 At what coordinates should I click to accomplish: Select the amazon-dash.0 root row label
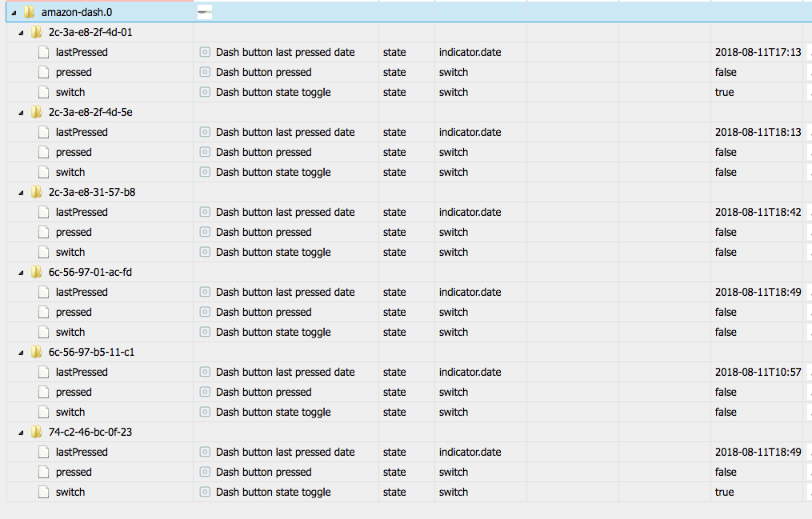77,12
